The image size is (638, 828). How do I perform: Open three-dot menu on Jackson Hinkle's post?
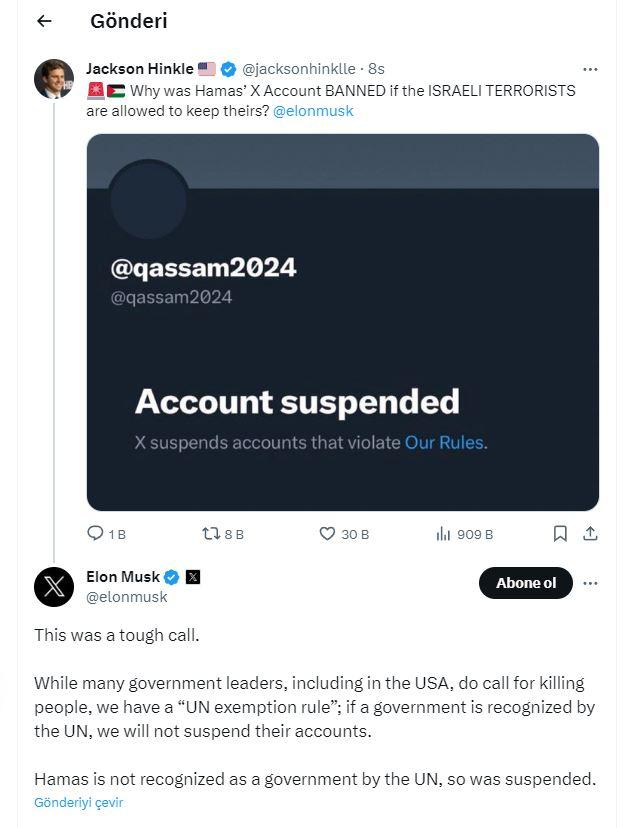[x=590, y=69]
